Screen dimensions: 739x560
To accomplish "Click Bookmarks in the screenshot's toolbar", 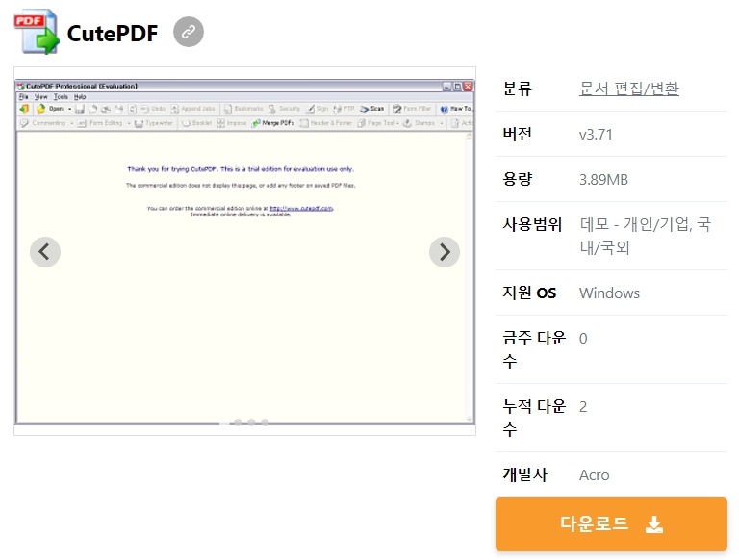I will (x=243, y=109).
